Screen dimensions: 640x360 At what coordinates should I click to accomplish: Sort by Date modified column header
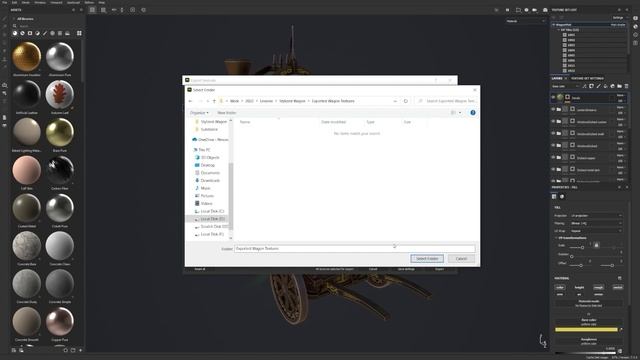(333, 122)
